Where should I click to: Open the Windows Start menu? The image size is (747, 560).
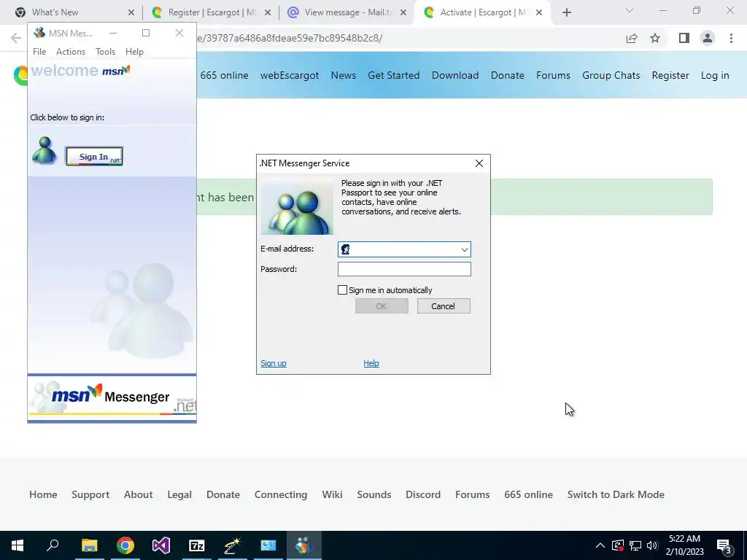pyautogui.click(x=18, y=545)
